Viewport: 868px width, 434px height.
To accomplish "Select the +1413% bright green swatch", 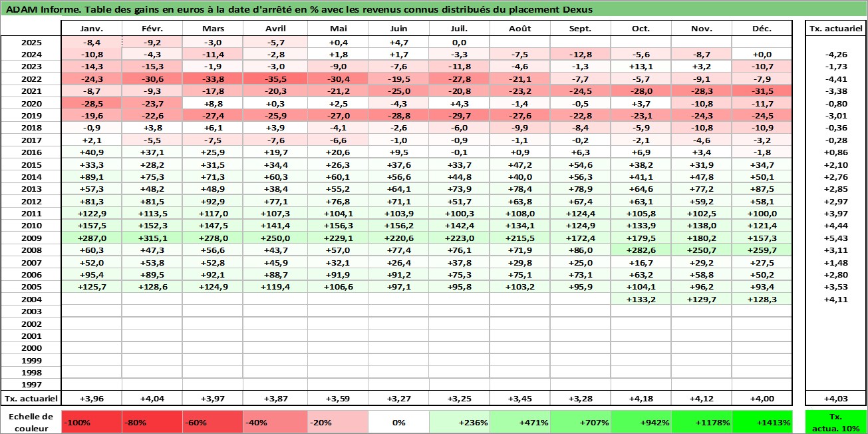I will coord(762,422).
